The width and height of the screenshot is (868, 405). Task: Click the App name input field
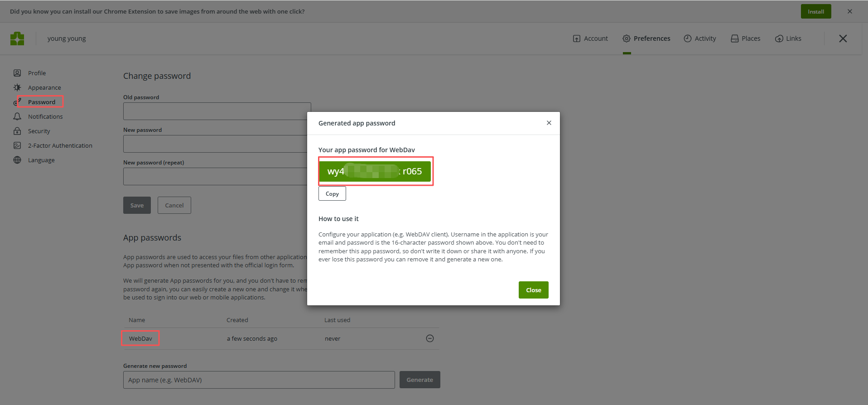(259, 380)
